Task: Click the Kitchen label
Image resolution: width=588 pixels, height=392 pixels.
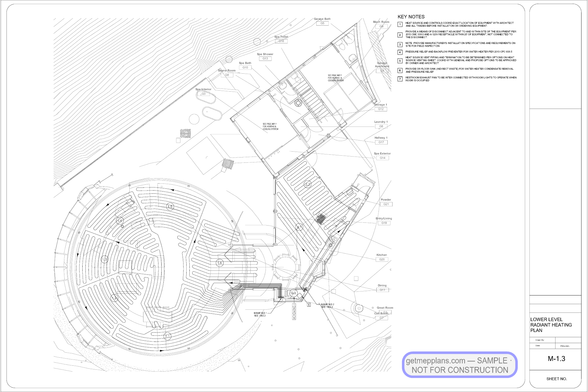Action: click(x=382, y=255)
